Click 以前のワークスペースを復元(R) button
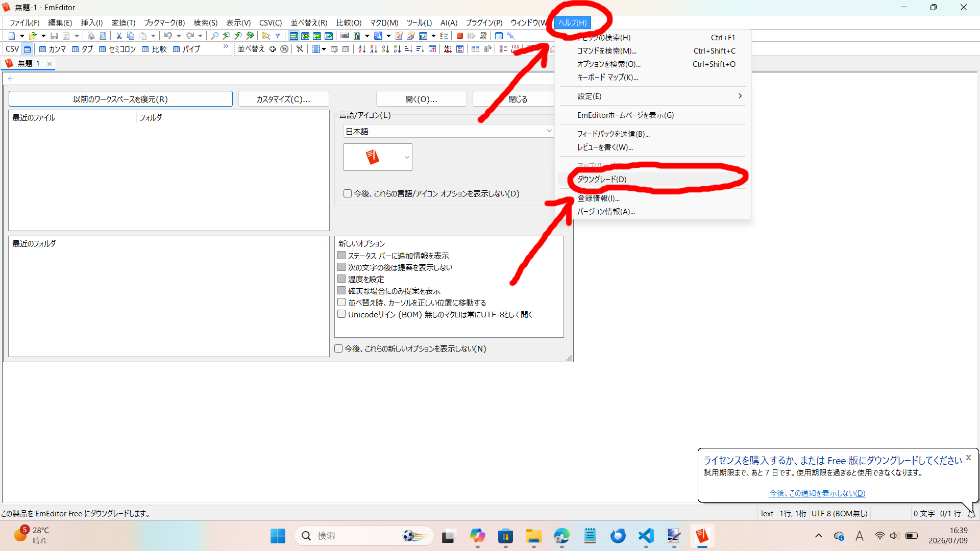980x551 pixels. [120, 99]
